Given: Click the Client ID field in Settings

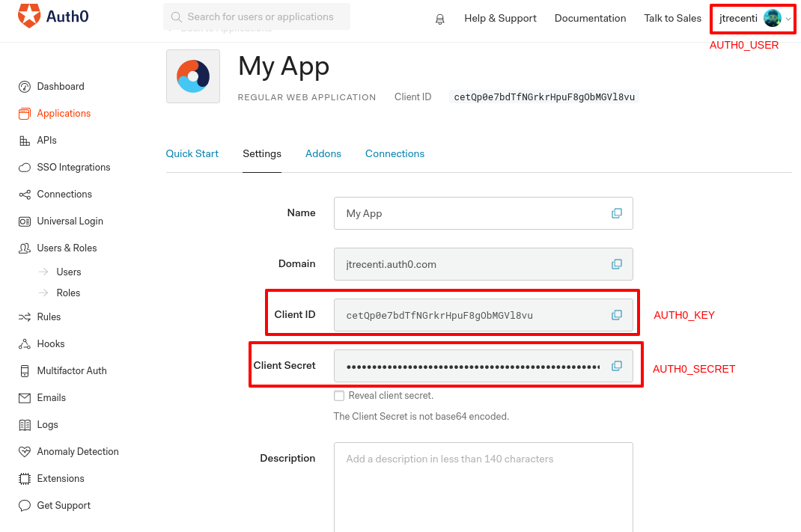Looking at the screenshot, I should point(484,315).
